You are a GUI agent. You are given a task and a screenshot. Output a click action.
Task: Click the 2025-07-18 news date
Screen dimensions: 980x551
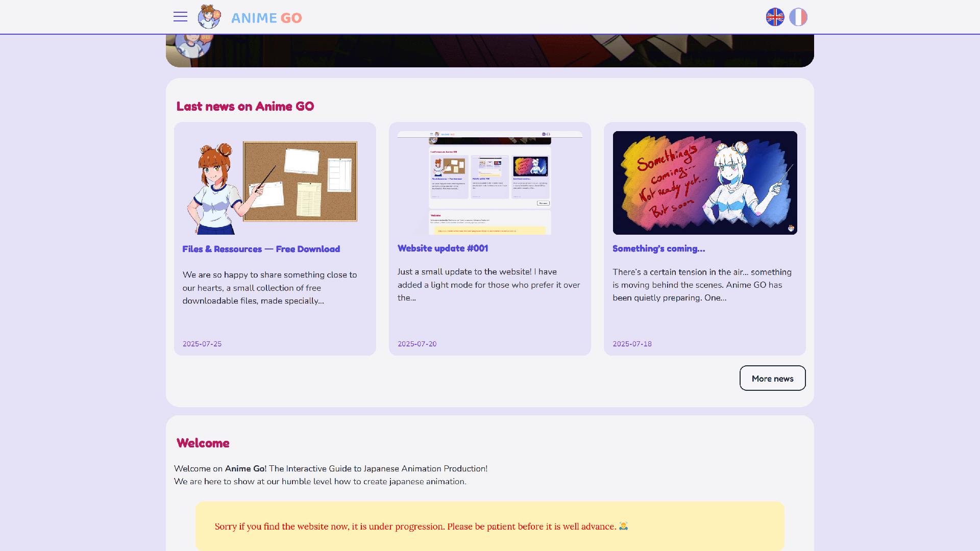point(632,344)
